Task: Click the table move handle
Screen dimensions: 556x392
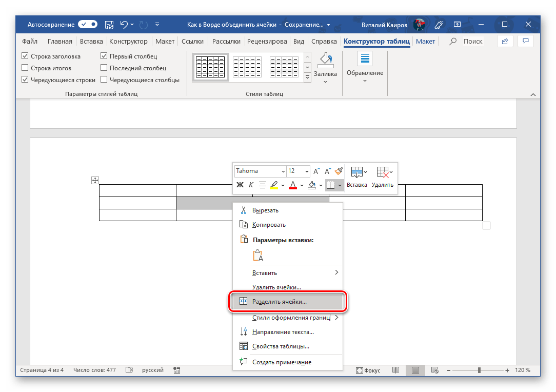Action: (95, 180)
